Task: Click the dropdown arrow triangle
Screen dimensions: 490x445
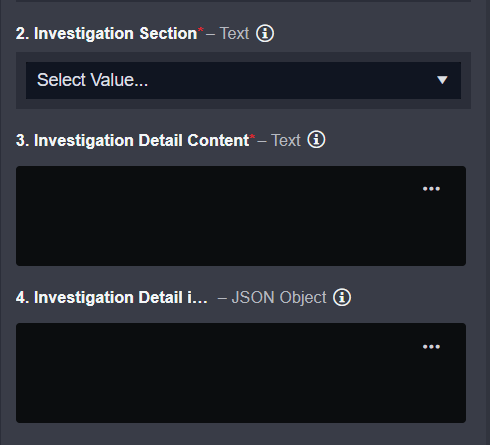Action: [442, 80]
